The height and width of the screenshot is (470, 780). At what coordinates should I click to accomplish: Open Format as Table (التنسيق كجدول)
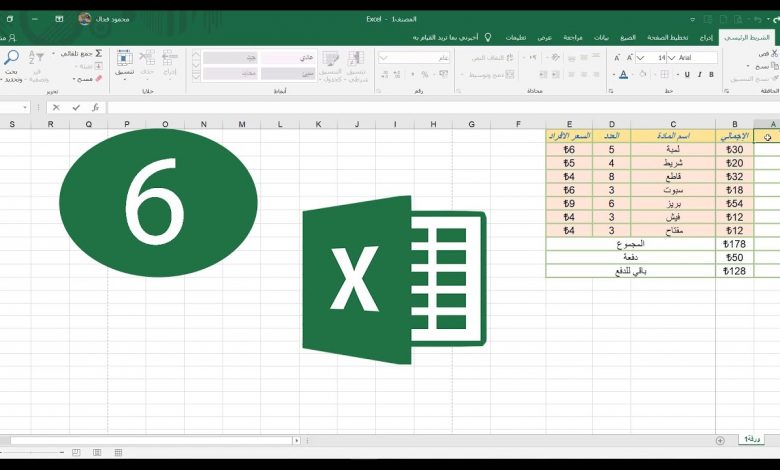[330, 65]
